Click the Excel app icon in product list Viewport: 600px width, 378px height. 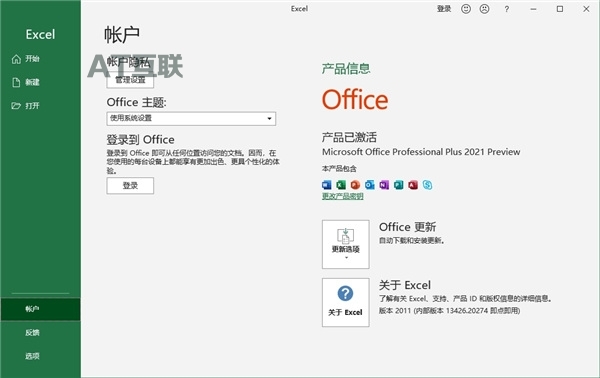pos(341,185)
